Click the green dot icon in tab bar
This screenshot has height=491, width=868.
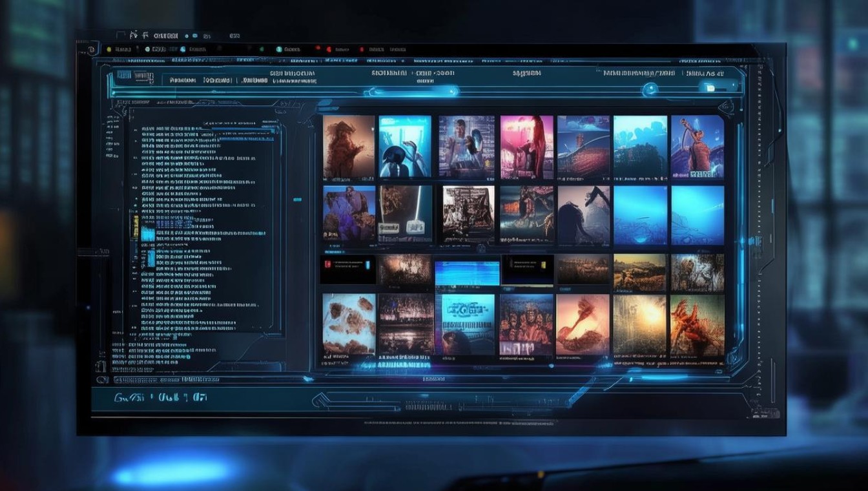[262, 49]
